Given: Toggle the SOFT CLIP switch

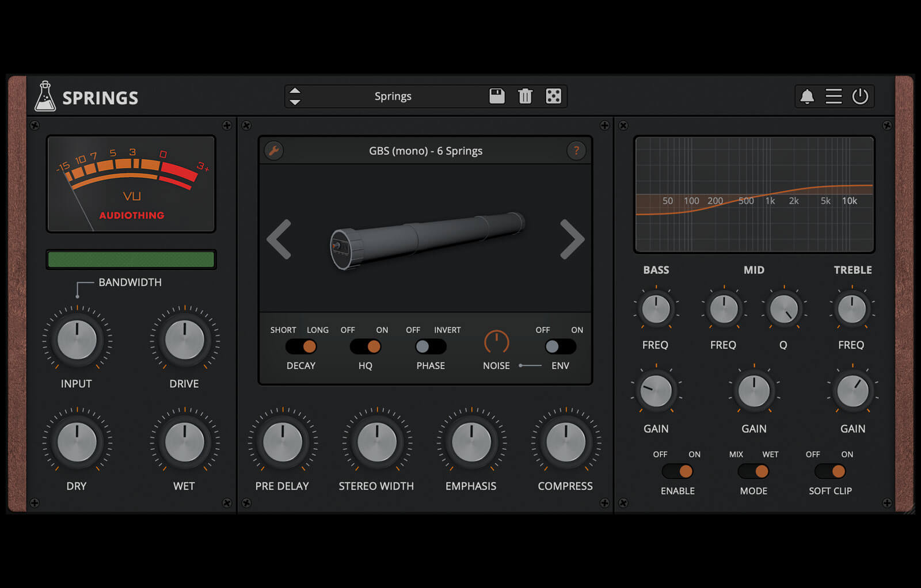Looking at the screenshot, I should (830, 471).
